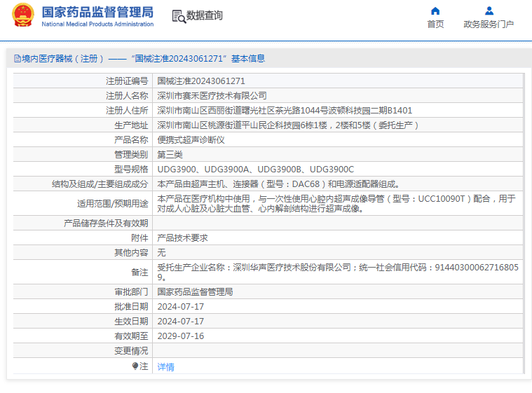Click the 其他内容 value 无

coord(161,253)
